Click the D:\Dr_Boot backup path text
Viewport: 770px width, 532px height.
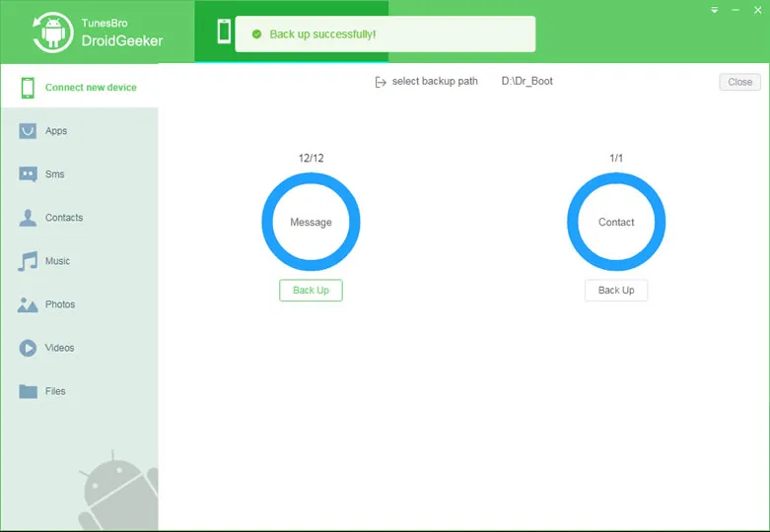click(526, 81)
